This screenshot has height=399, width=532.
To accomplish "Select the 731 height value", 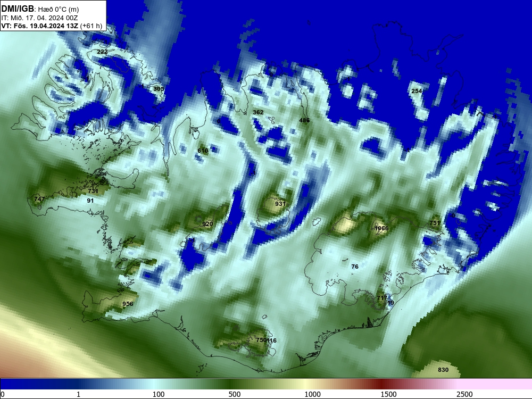I will tap(93, 191).
